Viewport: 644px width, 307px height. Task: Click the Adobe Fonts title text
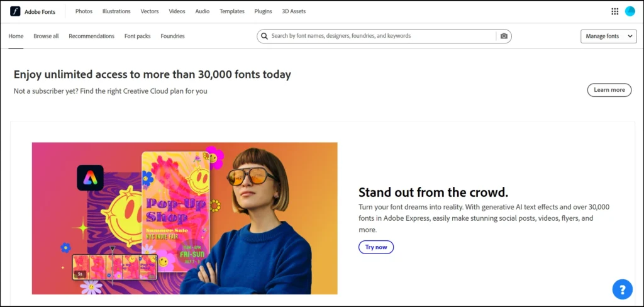coord(40,12)
